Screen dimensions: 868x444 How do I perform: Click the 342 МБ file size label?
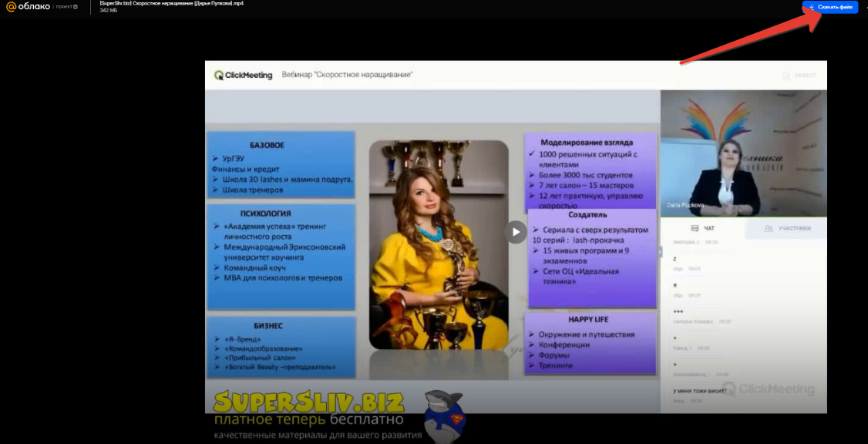tap(109, 10)
